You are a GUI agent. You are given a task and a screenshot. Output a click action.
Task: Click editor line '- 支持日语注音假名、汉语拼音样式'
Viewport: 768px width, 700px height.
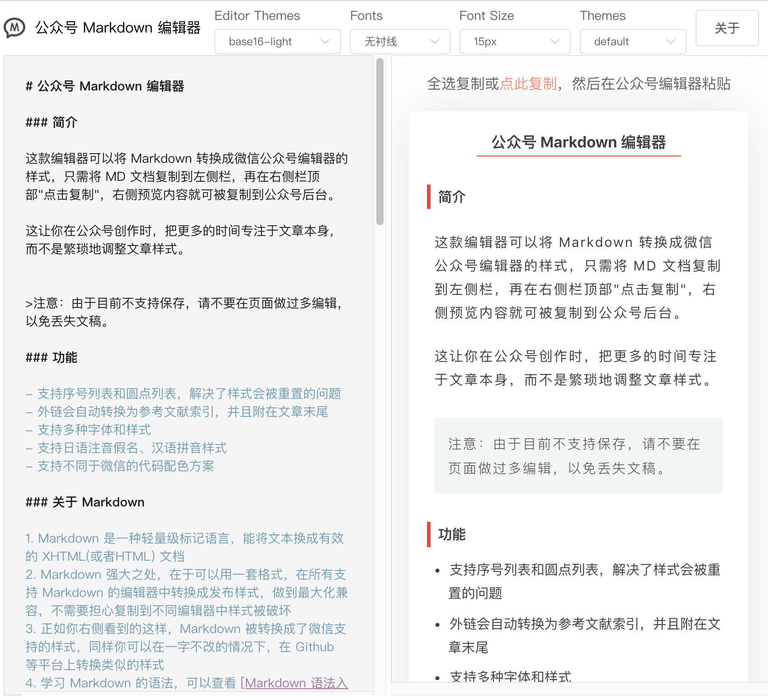click(126, 448)
